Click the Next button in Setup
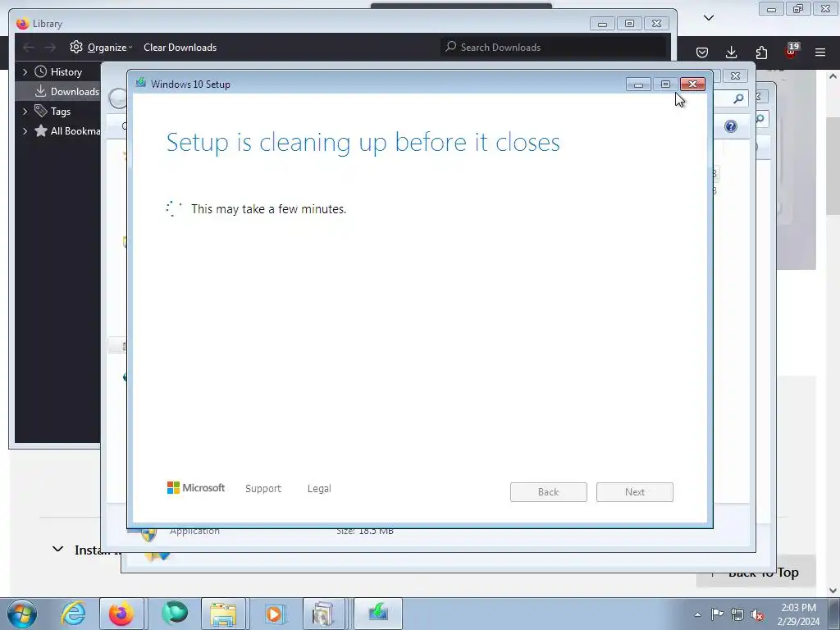The width and height of the screenshot is (840, 630). coord(635,492)
